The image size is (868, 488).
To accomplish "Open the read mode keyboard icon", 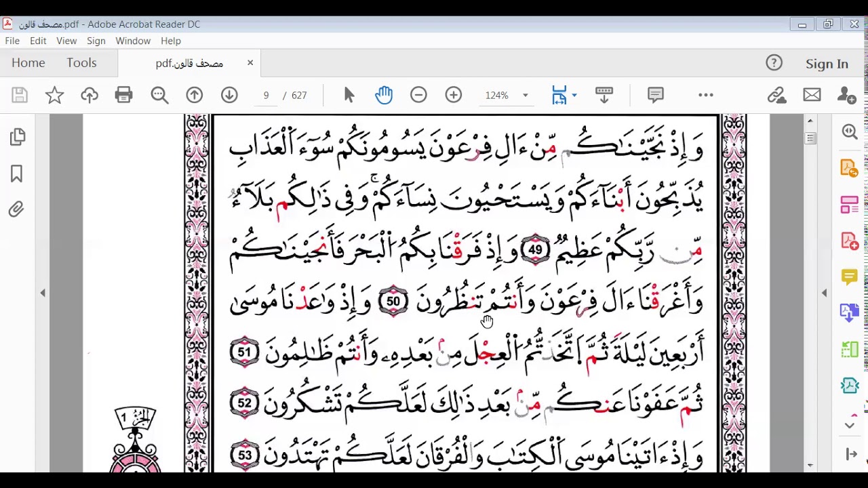I will click(x=604, y=96).
